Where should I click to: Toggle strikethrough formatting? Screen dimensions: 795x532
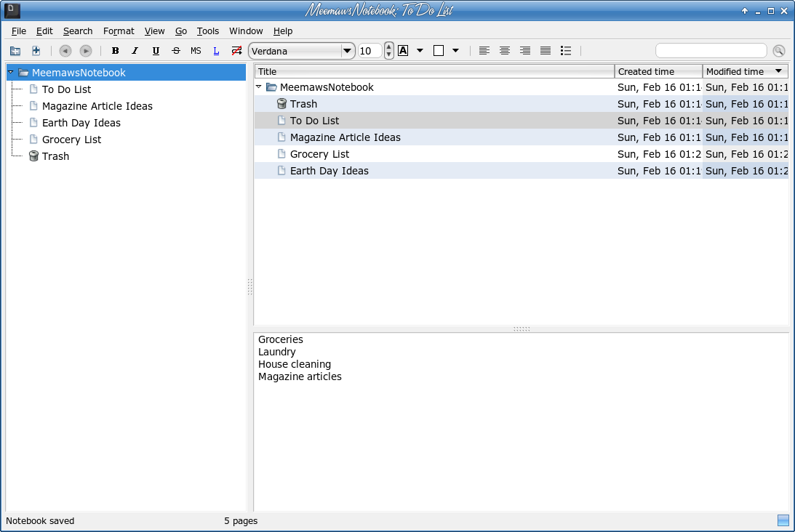point(176,51)
